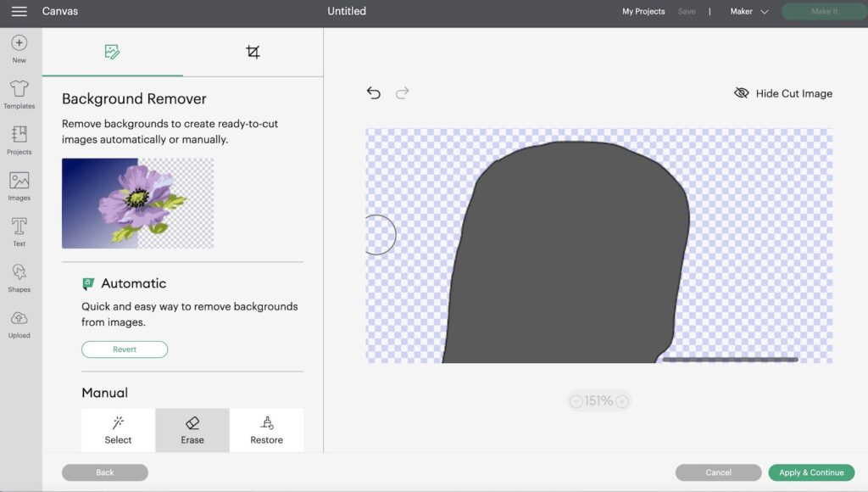Open the Images panel
This screenshot has height=492, width=868.
(19, 186)
